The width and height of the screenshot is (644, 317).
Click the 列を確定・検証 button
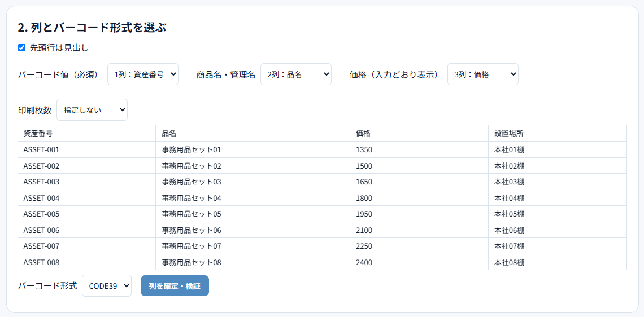pyautogui.click(x=175, y=286)
